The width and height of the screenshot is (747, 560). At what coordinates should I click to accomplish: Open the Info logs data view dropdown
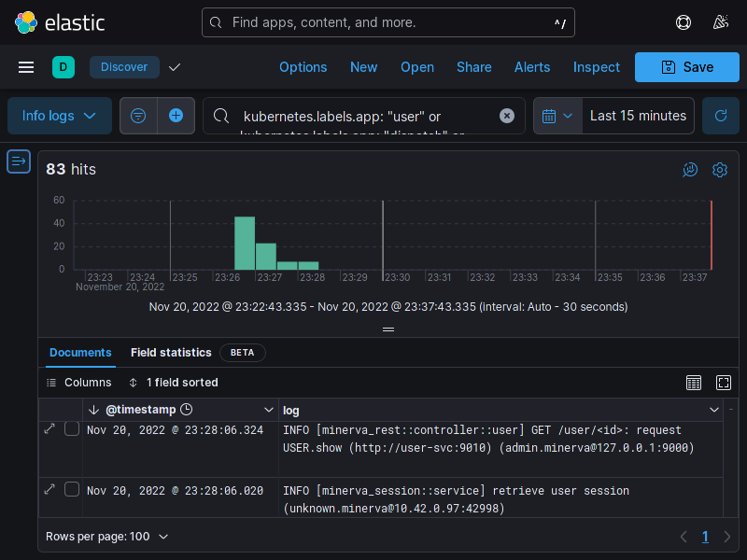click(x=60, y=116)
